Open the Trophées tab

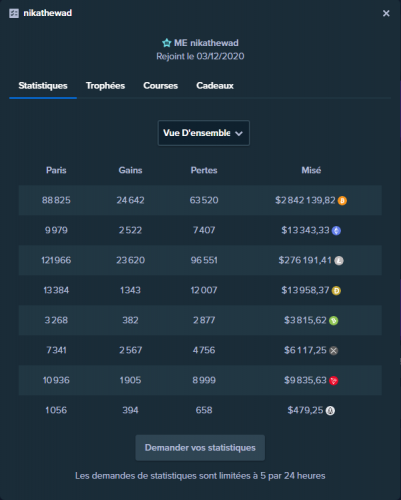(x=105, y=86)
